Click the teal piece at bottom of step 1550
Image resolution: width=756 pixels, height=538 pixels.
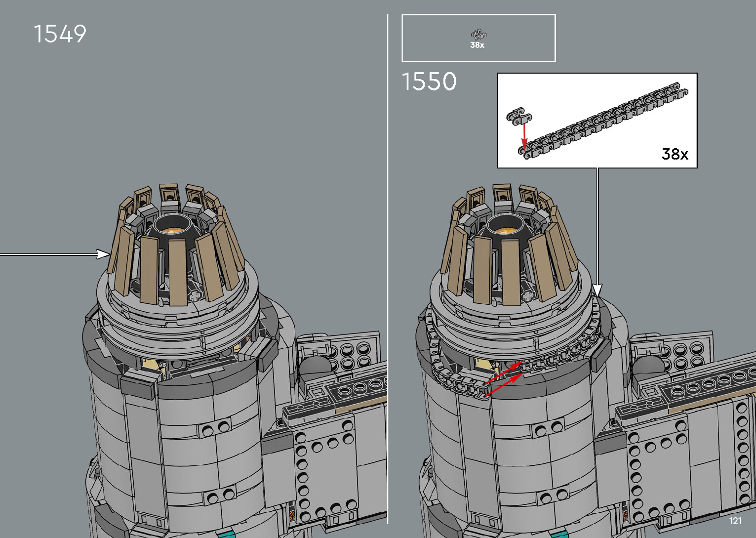point(561,534)
